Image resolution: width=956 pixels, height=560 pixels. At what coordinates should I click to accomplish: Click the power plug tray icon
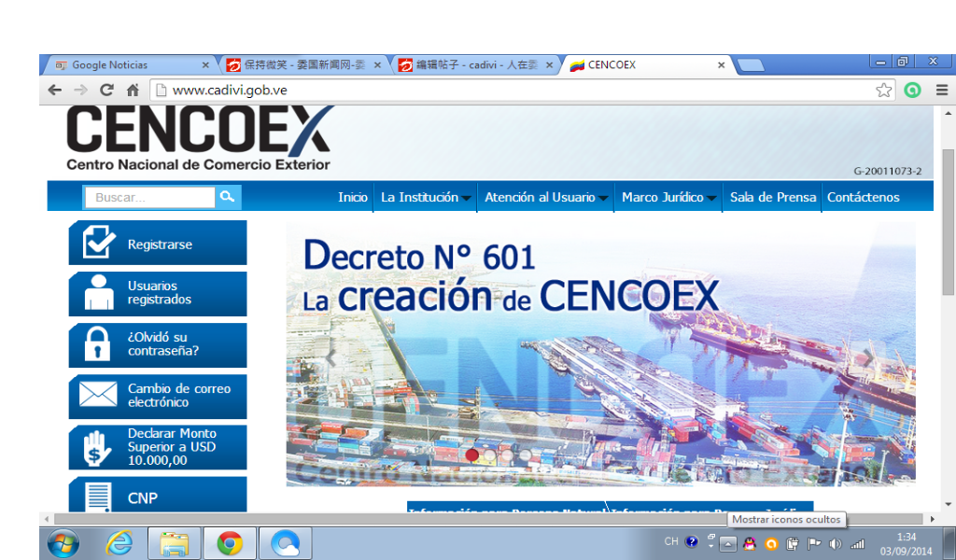(793, 543)
